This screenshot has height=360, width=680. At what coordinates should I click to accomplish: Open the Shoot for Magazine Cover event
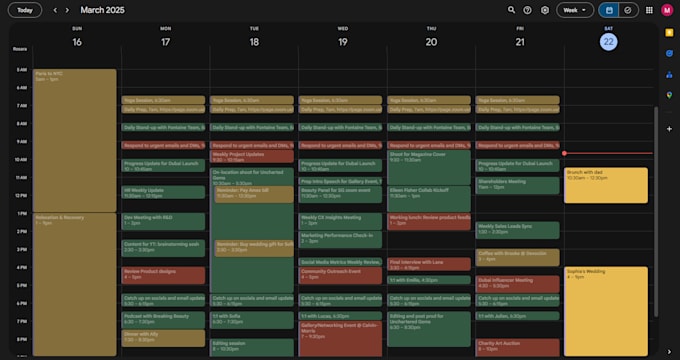429,167
